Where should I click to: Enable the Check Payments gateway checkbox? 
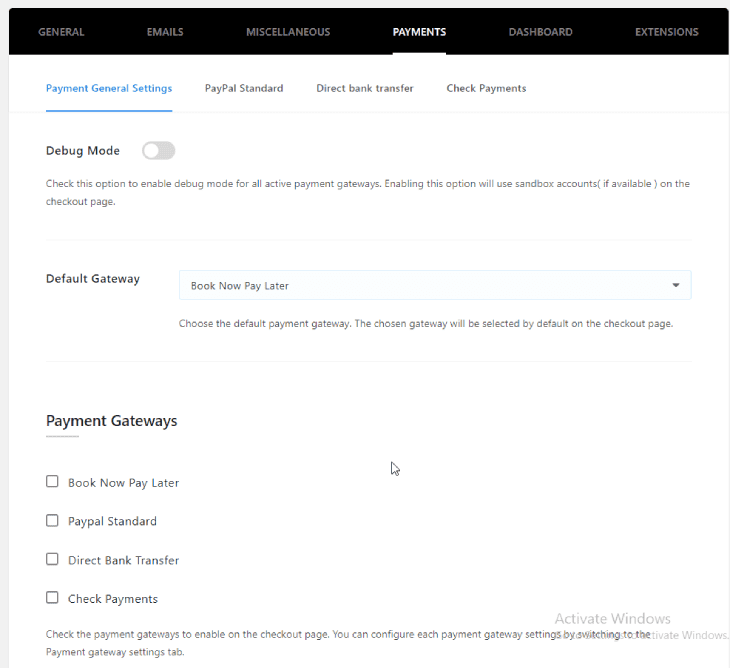pyautogui.click(x=52, y=598)
